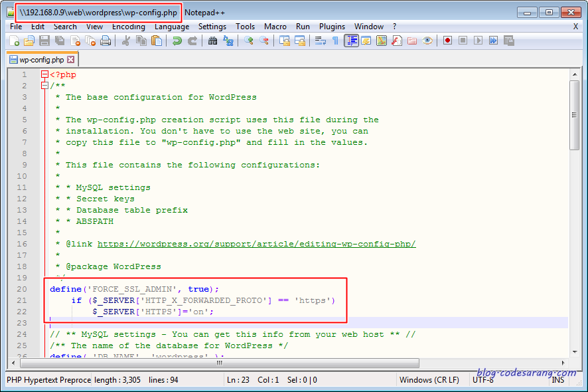Open the Language menu

click(172, 27)
